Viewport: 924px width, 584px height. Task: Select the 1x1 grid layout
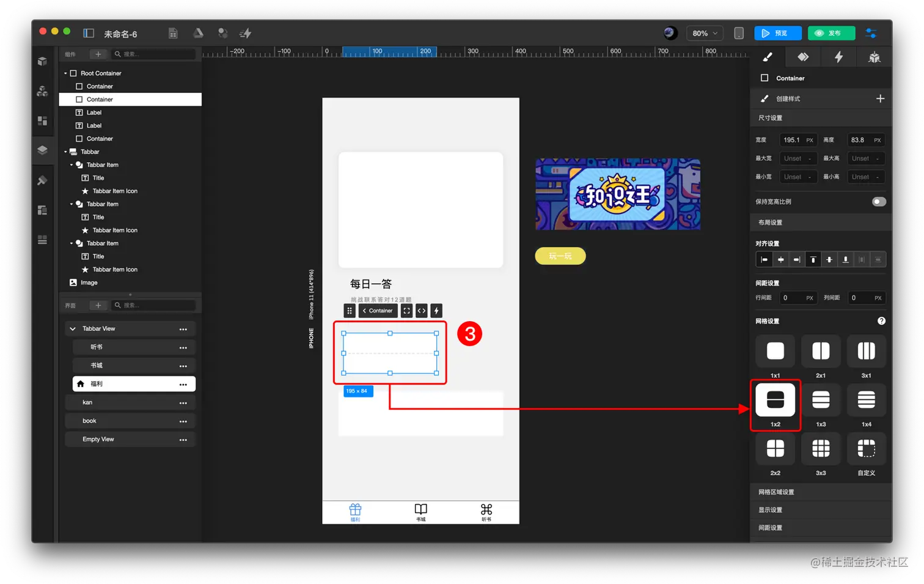[x=776, y=351]
